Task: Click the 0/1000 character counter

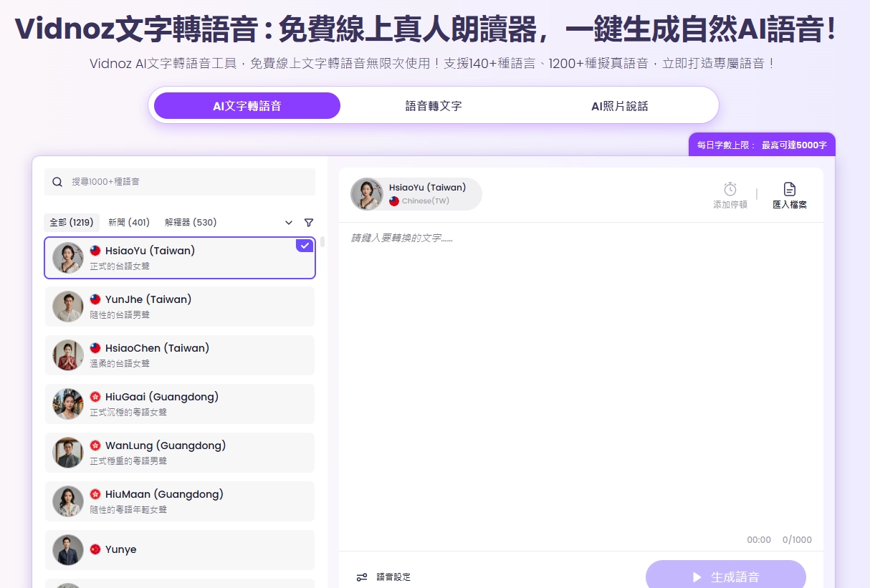Action: coord(797,540)
